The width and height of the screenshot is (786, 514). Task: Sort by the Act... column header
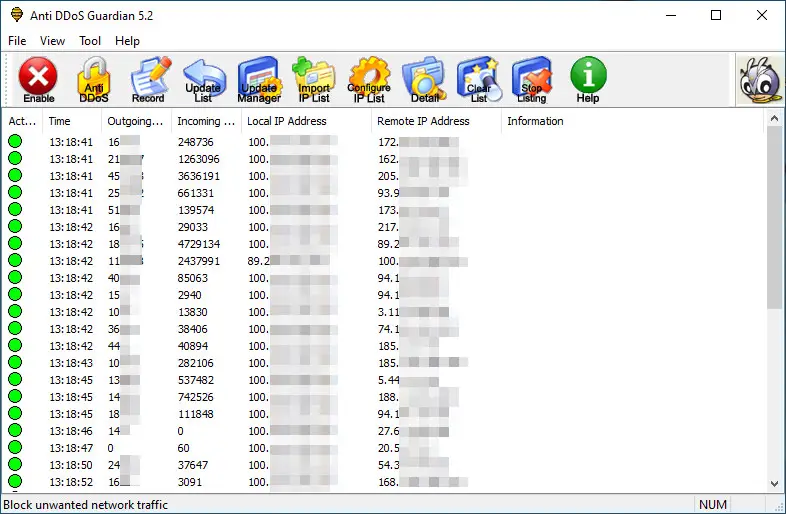click(x=22, y=121)
